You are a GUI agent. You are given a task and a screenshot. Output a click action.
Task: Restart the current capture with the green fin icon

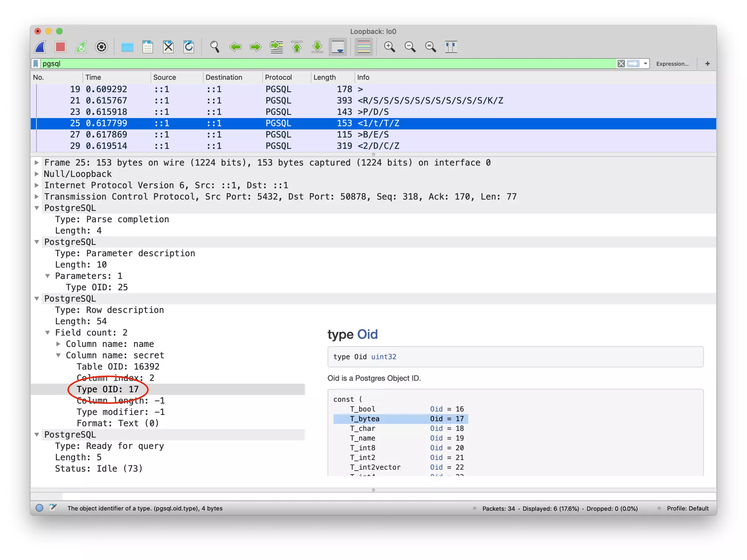pyautogui.click(x=81, y=47)
